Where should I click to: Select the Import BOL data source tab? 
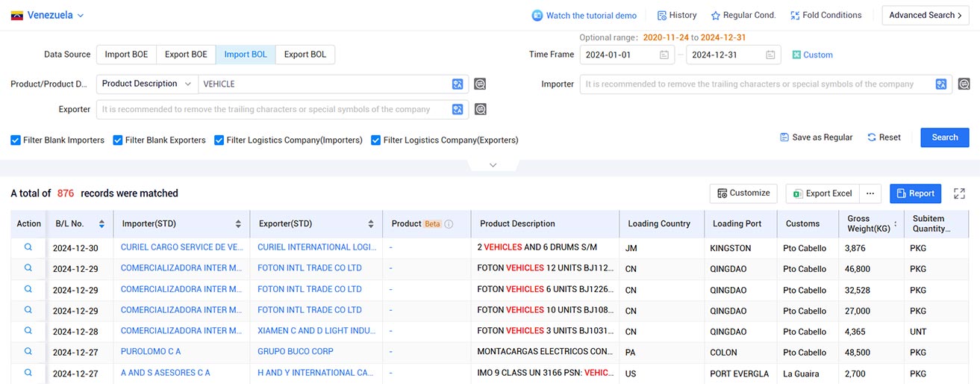coord(246,55)
